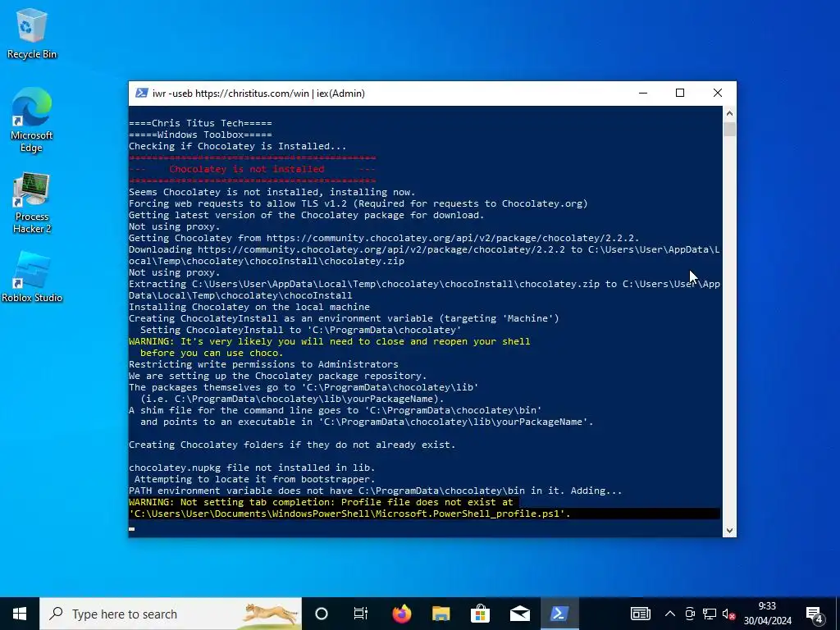Select the Microsoft Edge desktop shortcut
This screenshot has width=840, height=630.
[x=32, y=120]
